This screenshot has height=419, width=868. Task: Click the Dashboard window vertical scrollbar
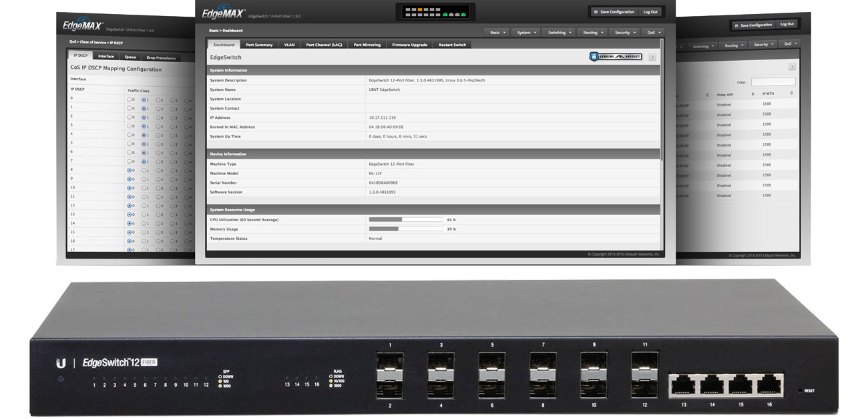[662, 100]
